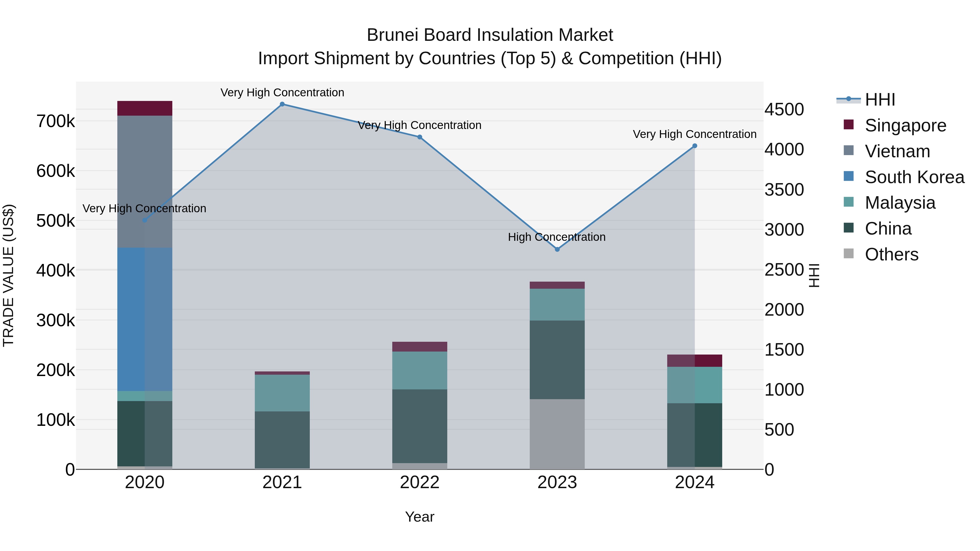The image size is (980, 551).
Task: Select the Singapore segment of the 2024 bar
Action: click(695, 361)
